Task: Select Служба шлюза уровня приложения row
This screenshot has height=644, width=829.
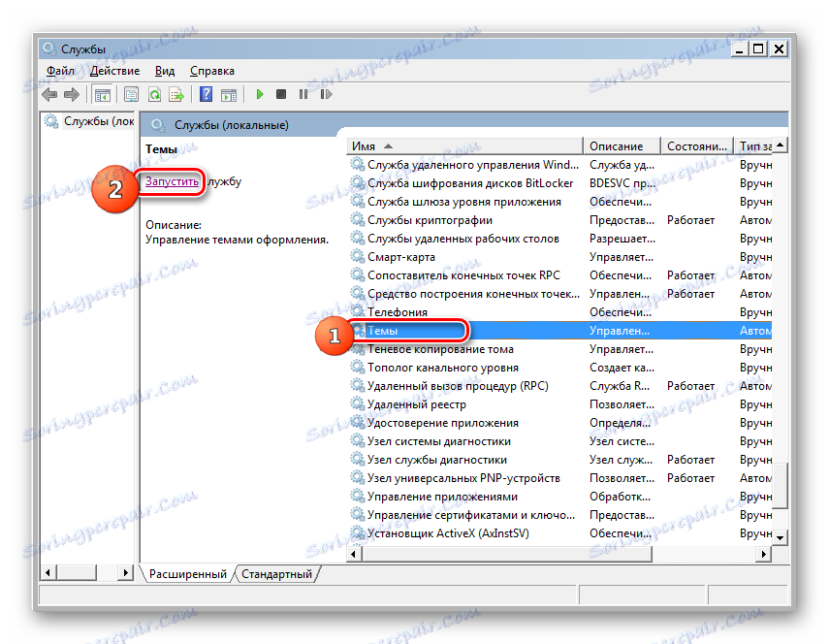Action: pos(559,202)
